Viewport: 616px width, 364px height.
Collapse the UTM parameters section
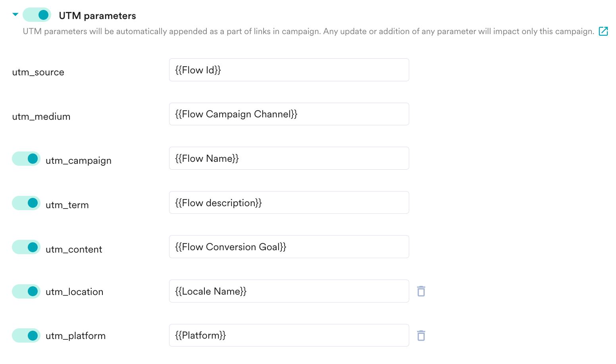click(15, 15)
